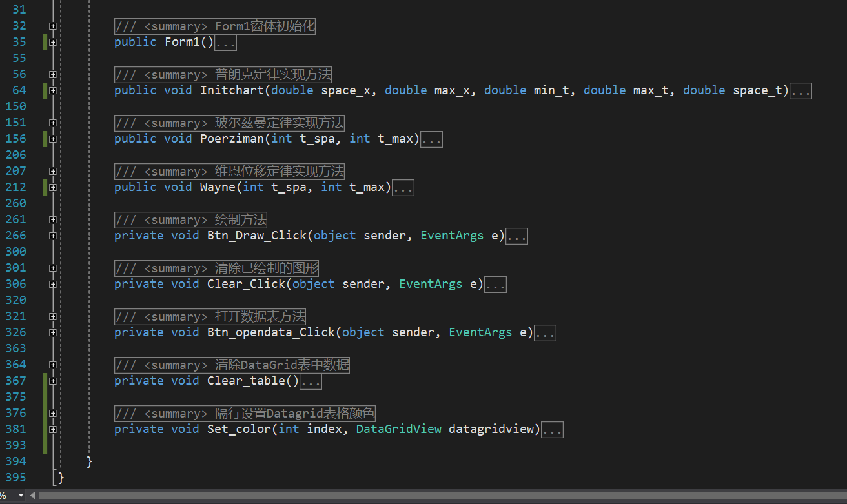Click the max_x parameter in Initchart
Screen dimensions: 847x504
point(452,90)
